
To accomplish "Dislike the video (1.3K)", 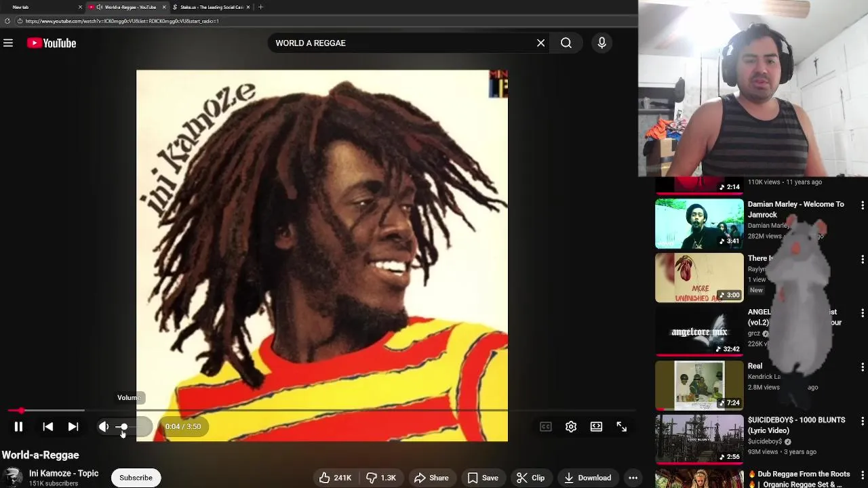I will pos(381,478).
